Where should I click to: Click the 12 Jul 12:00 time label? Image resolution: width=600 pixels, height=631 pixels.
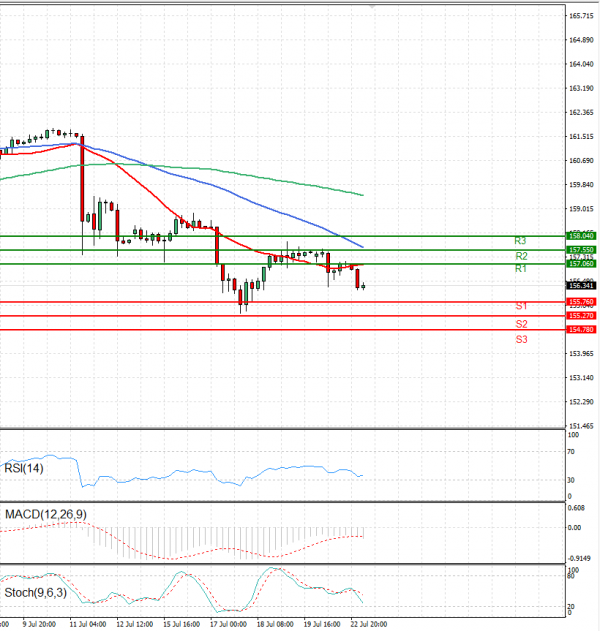point(134,624)
